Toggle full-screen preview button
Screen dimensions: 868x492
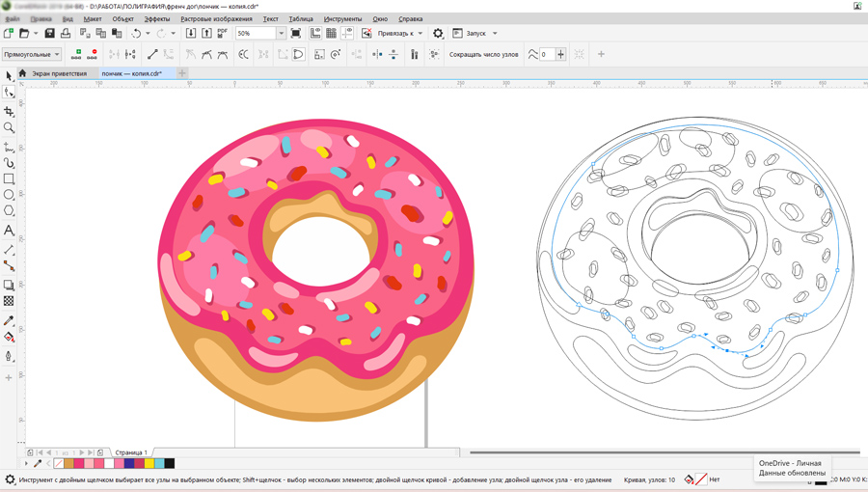[296, 34]
